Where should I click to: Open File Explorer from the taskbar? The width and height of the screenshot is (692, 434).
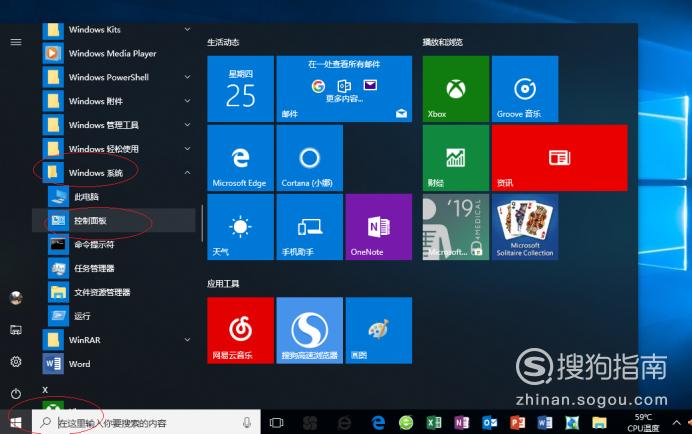[599, 423]
